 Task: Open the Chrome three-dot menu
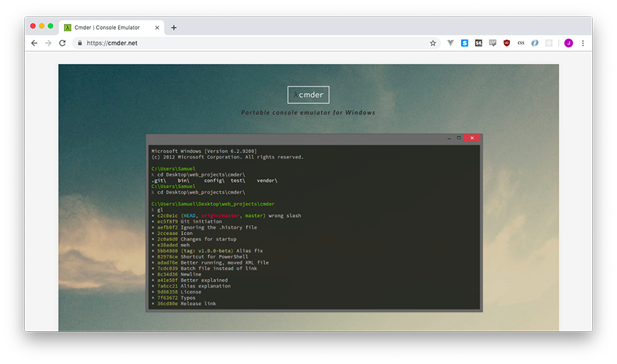point(583,43)
